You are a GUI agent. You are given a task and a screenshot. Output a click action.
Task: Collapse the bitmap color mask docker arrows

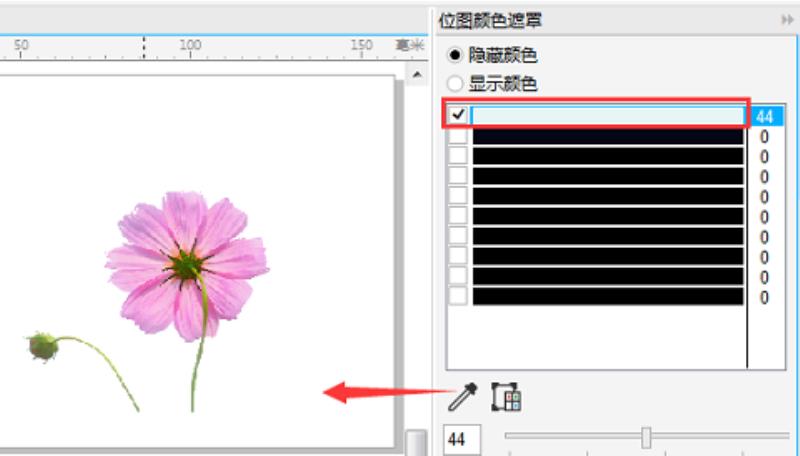click(787, 20)
